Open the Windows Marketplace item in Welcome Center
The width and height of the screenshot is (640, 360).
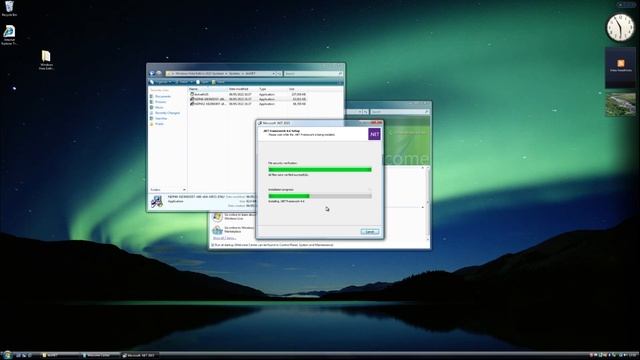point(233,229)
